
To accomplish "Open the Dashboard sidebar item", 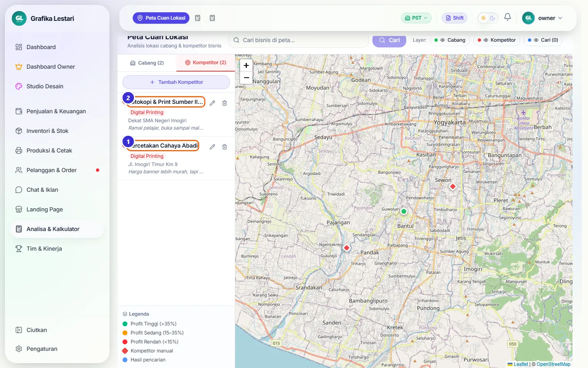I will coord(57,47).
